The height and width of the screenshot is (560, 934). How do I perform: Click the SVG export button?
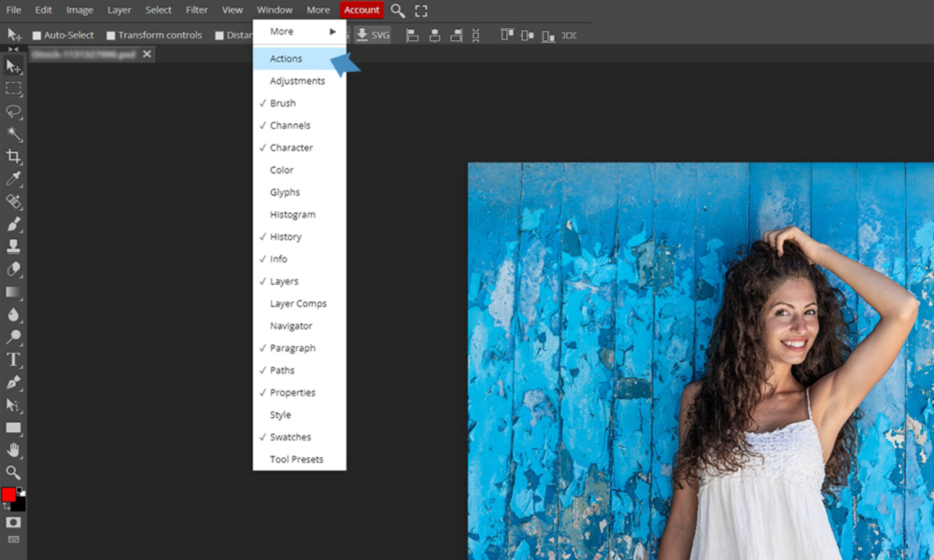(x=373, y=35)
